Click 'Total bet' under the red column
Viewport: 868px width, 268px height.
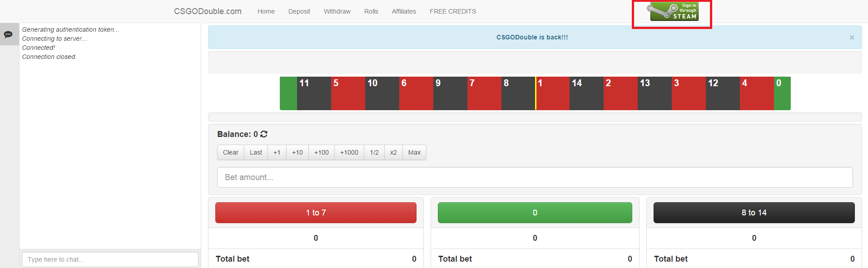click(233, 259)
